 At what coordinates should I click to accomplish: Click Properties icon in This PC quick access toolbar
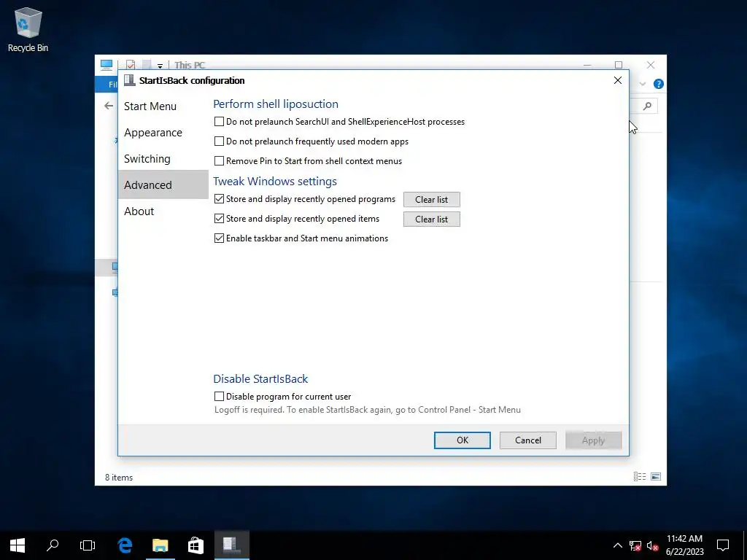coord(131,65)
